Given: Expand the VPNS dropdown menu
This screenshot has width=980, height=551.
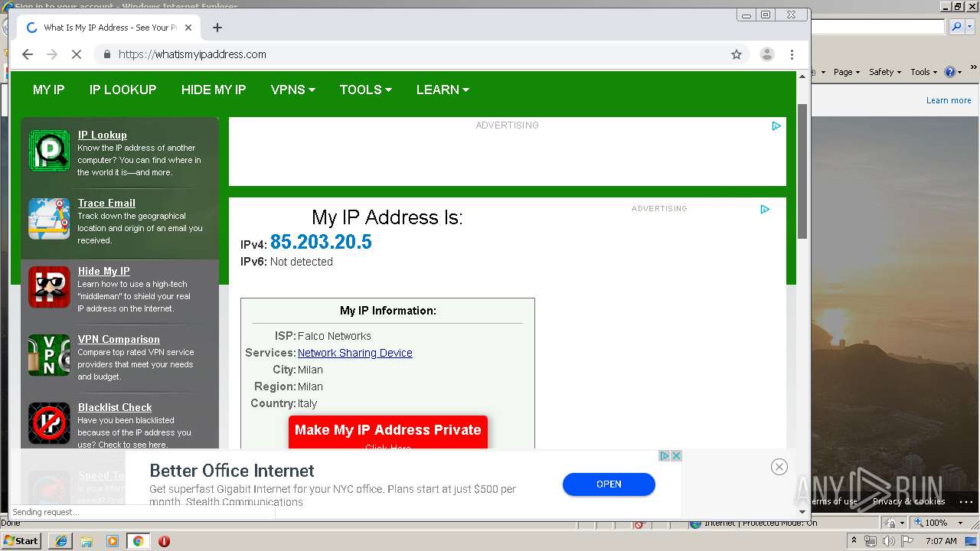Looking at the screenshot, I should click(x=293, y=90).
